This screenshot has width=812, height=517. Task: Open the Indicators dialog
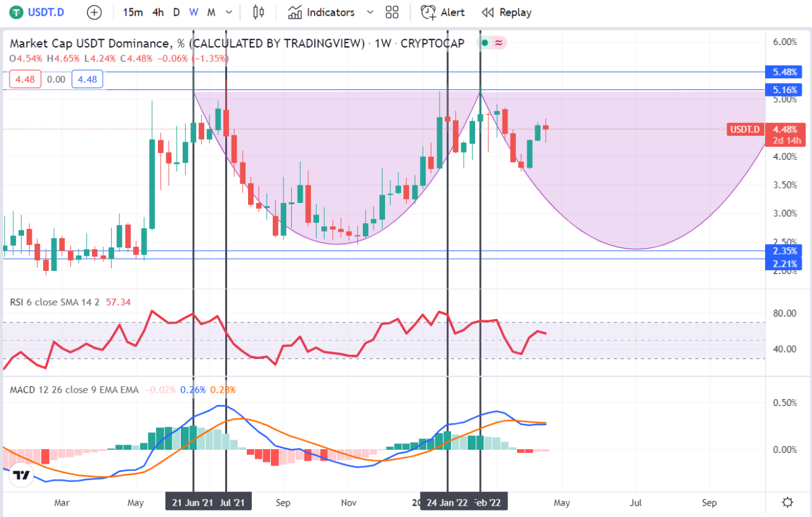click(321, 12)
